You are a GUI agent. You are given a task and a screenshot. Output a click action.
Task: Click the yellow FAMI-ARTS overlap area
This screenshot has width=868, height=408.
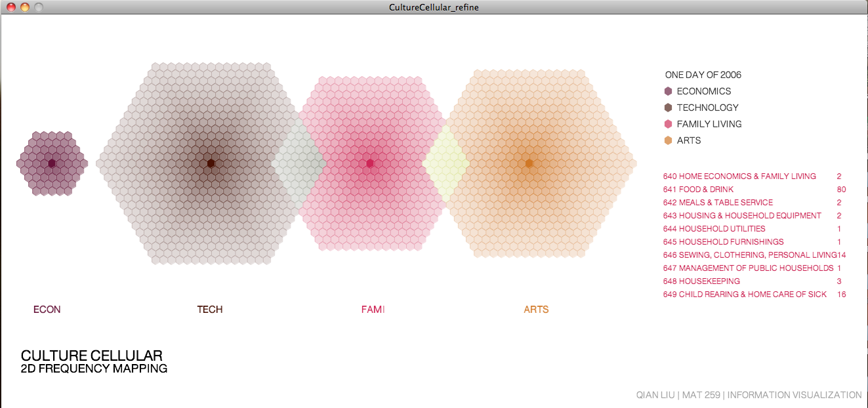445,163
